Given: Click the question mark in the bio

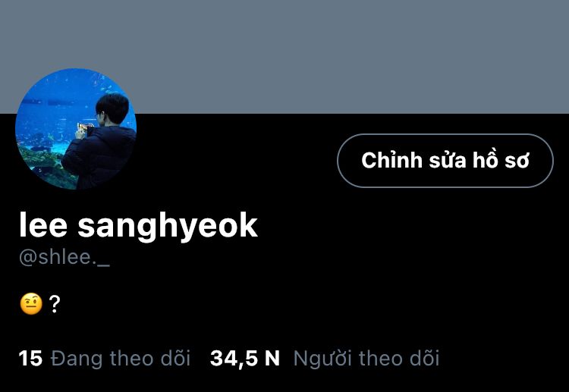Looking at the screenshot, I should [x=55, y=304].
